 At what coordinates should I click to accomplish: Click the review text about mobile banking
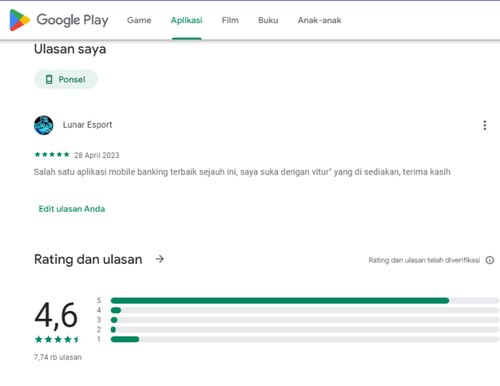[242, 172]
